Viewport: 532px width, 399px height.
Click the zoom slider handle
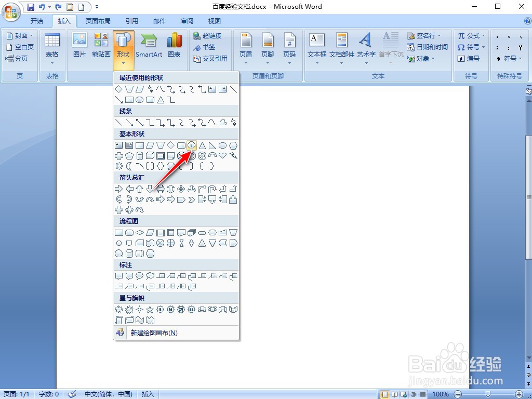[488, 394]
